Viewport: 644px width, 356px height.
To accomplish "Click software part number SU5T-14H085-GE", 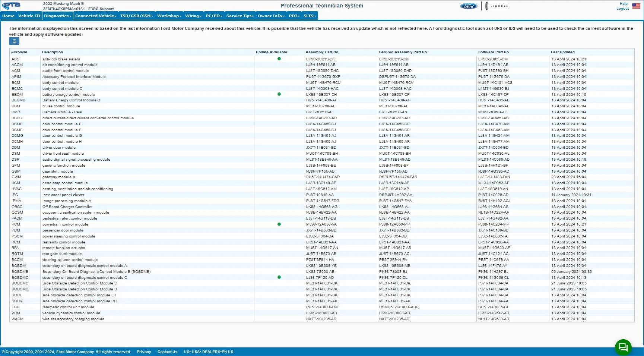I will click(x=494, y=307).
